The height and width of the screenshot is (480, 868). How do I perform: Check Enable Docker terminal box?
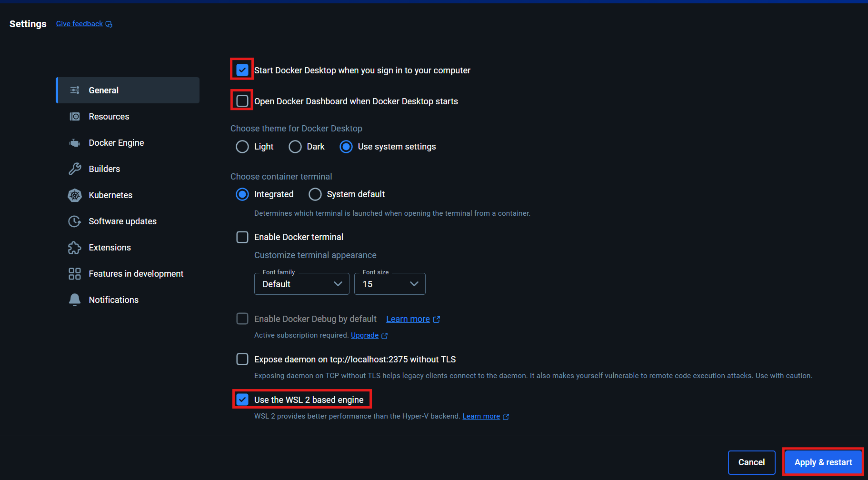[242, 237]
